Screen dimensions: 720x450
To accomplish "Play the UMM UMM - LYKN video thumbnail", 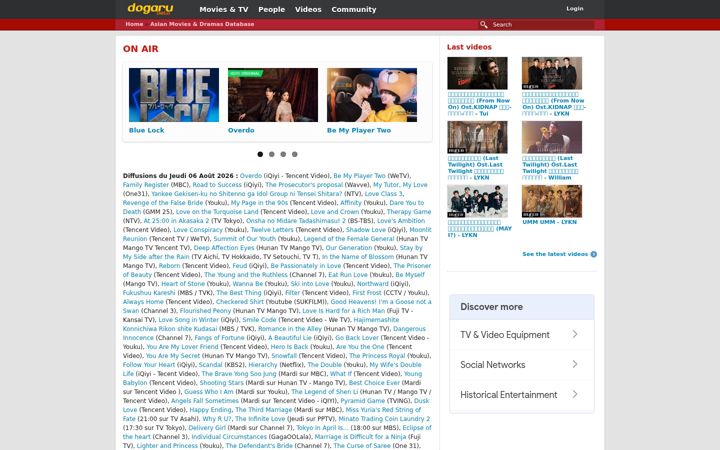I will tap(552, 201).
